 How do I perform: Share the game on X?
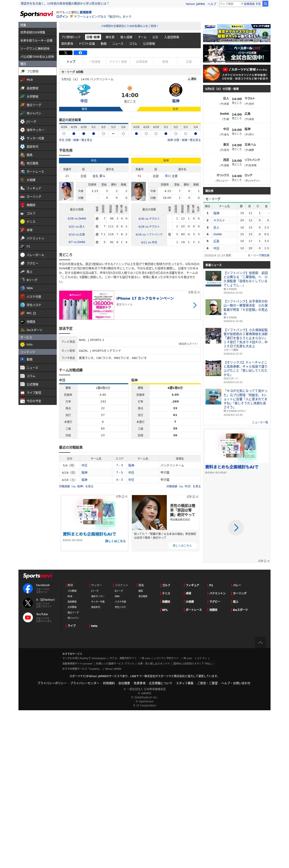pos(65,53)
